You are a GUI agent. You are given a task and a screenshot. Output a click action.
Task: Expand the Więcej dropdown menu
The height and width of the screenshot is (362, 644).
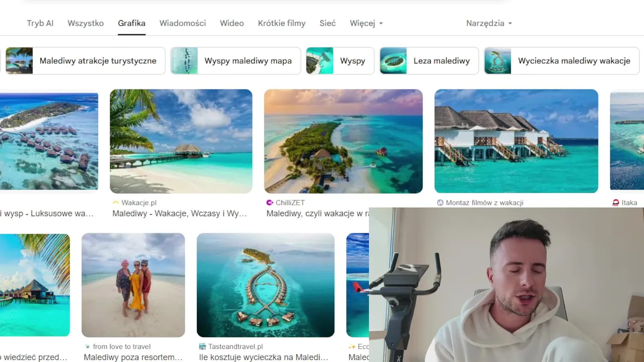point(366,23)
